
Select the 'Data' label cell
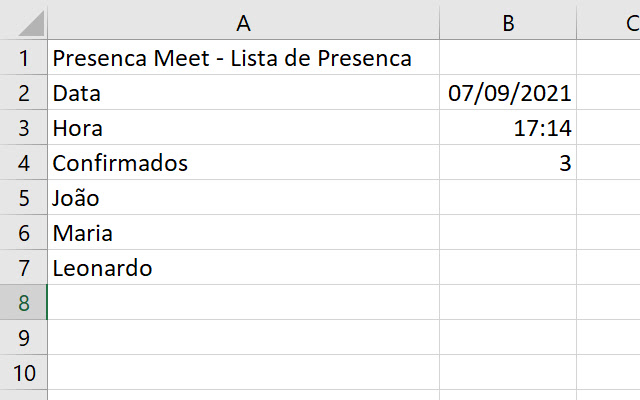coord(243,94)
